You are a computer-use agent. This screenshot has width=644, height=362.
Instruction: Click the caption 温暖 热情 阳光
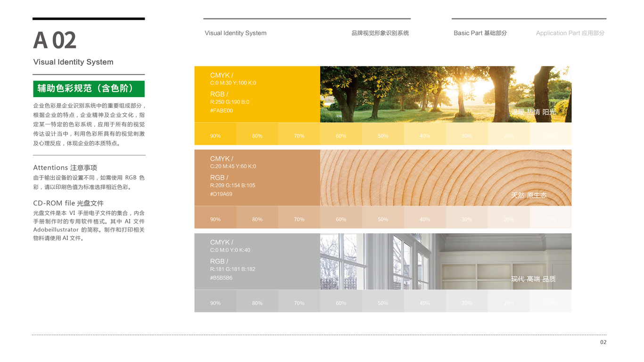[x=534, y=112]
